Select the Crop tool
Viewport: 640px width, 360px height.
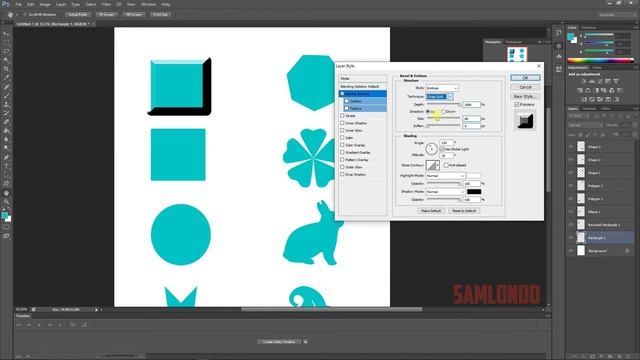click(6, 69)
